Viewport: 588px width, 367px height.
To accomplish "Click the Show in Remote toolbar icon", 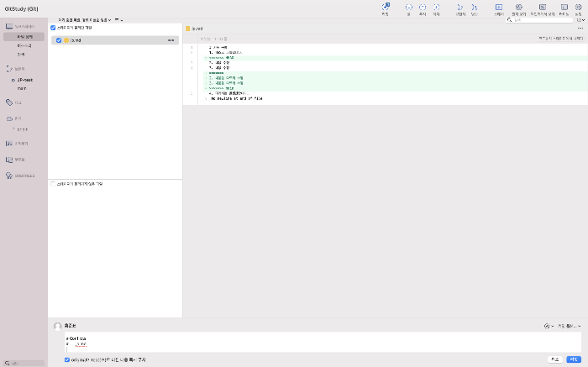I will pos(519,7).
